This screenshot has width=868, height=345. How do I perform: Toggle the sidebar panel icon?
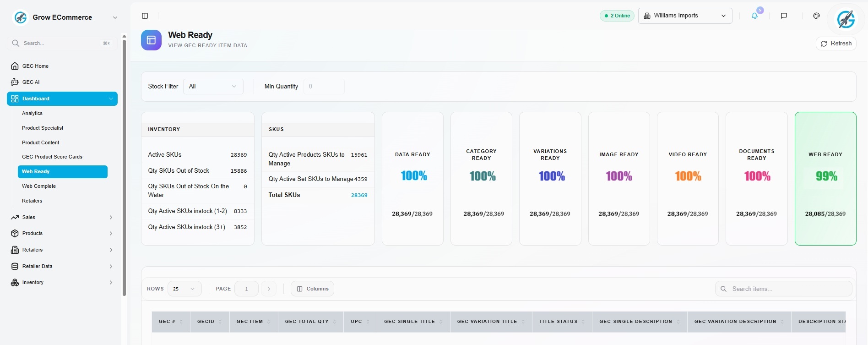[145, 16]
